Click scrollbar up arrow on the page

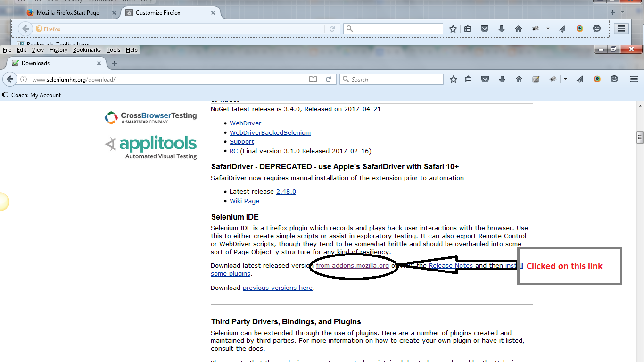pos(640,105)
